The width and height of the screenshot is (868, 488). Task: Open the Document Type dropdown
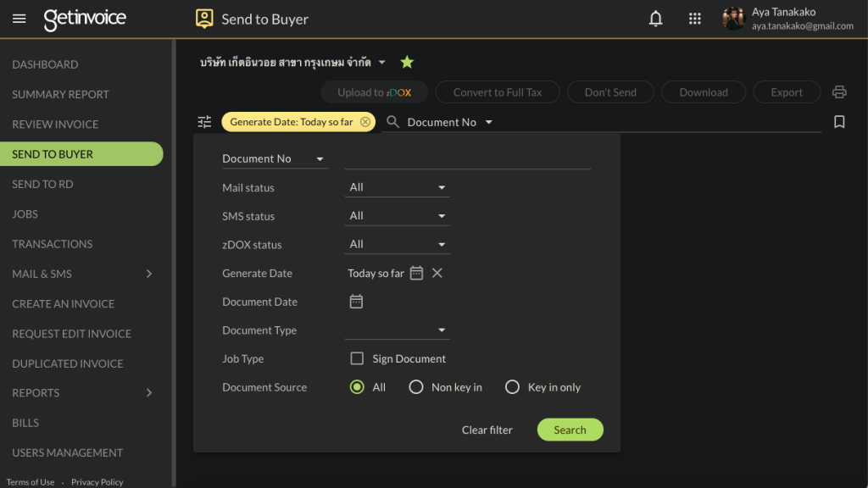(397, 330)
